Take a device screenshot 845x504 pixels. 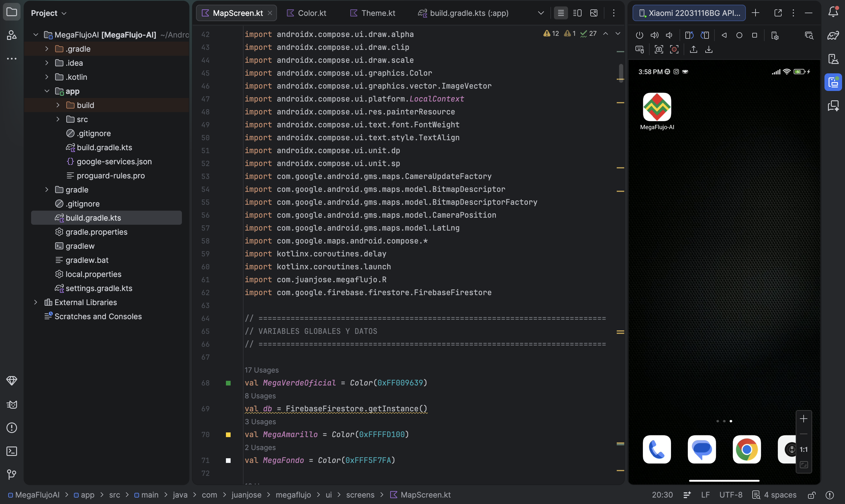click(x=659, y=50)
